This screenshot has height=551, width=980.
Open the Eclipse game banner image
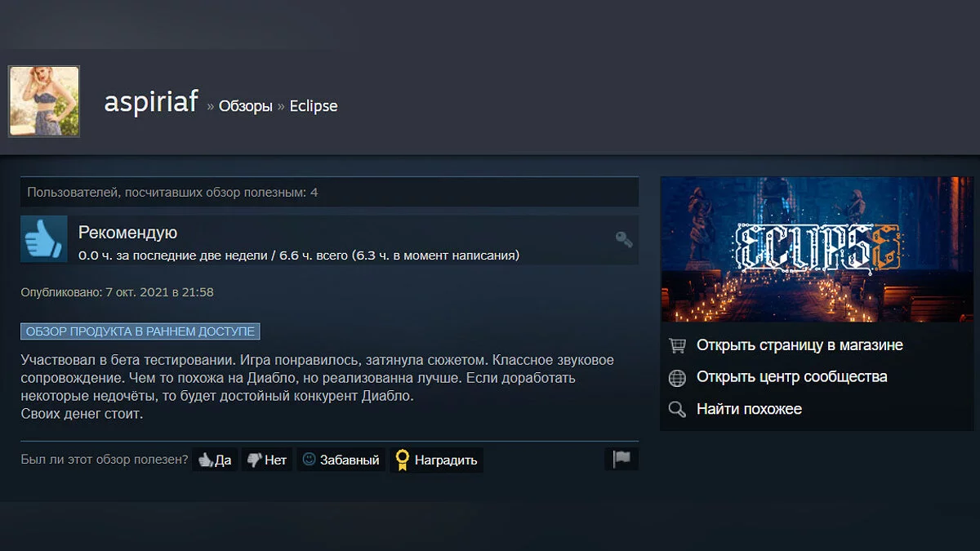coord(817,249)
